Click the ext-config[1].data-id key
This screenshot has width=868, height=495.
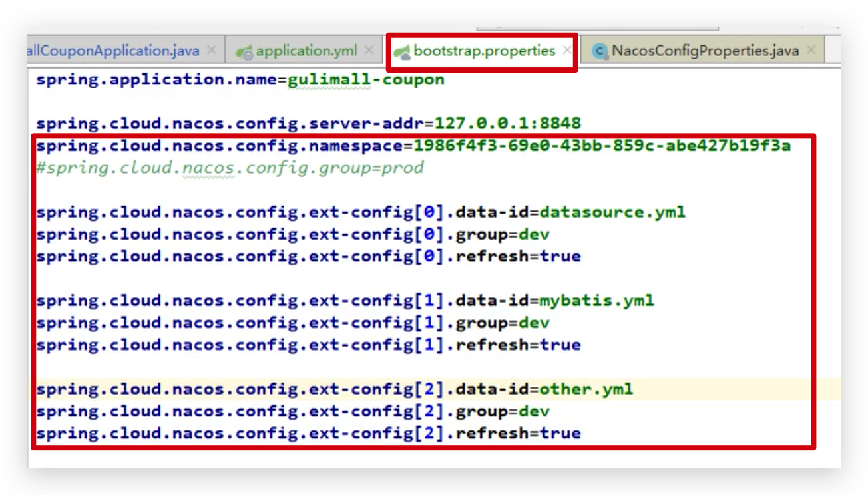click(x=283, y=301)
